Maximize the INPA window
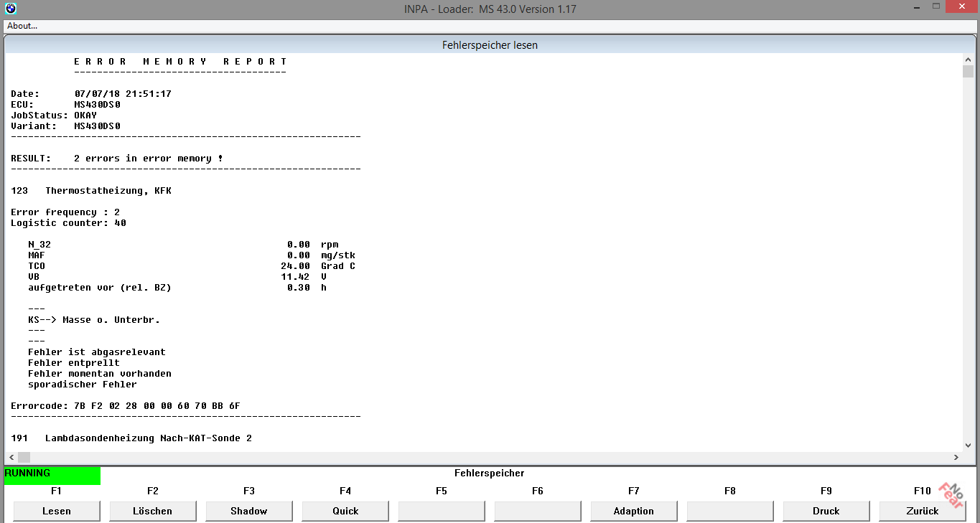 click(x=935, y=6)
